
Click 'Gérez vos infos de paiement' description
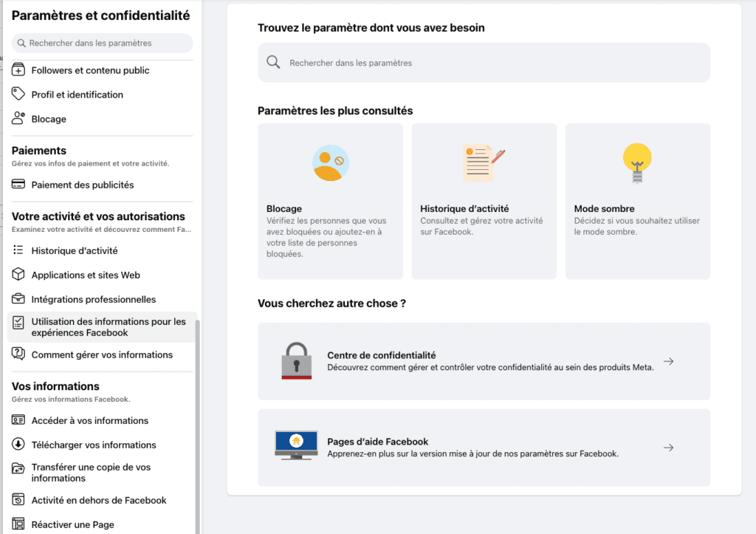(91, 163)
